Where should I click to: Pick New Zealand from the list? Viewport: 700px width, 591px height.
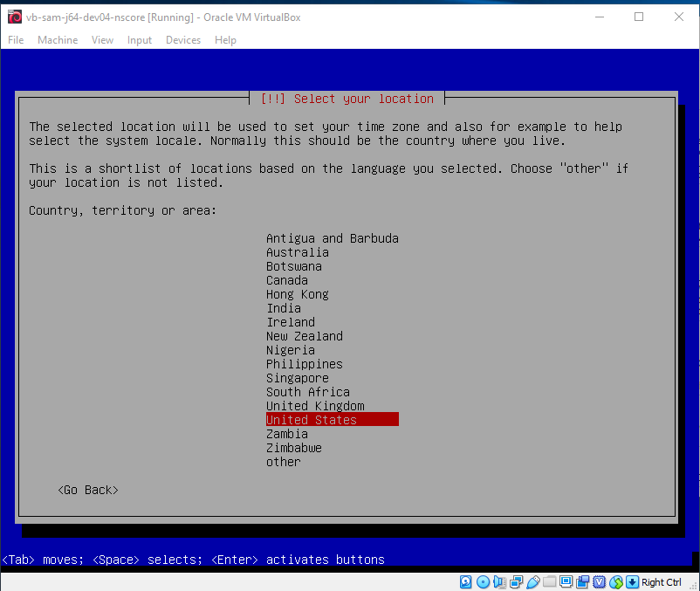coord(305,336)
